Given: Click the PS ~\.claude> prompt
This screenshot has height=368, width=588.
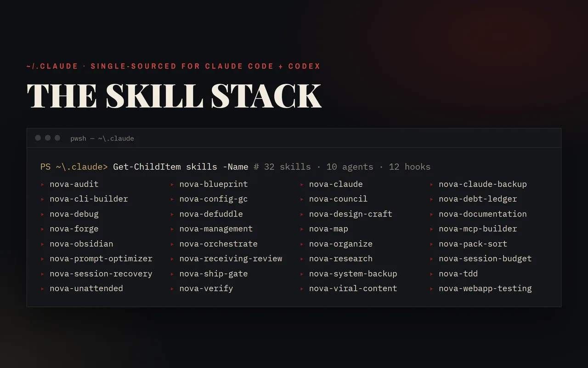Looking at the screenshot, I should (74, 167).
